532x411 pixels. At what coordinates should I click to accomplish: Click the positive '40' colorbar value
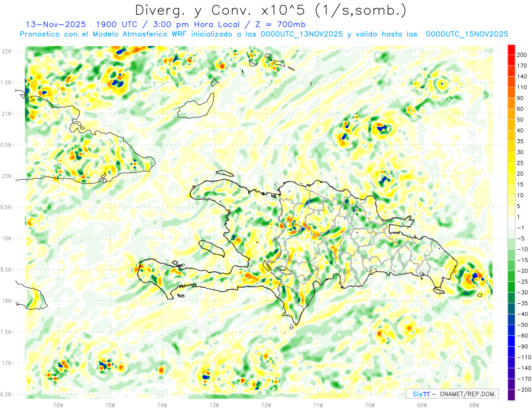(520, 131)
